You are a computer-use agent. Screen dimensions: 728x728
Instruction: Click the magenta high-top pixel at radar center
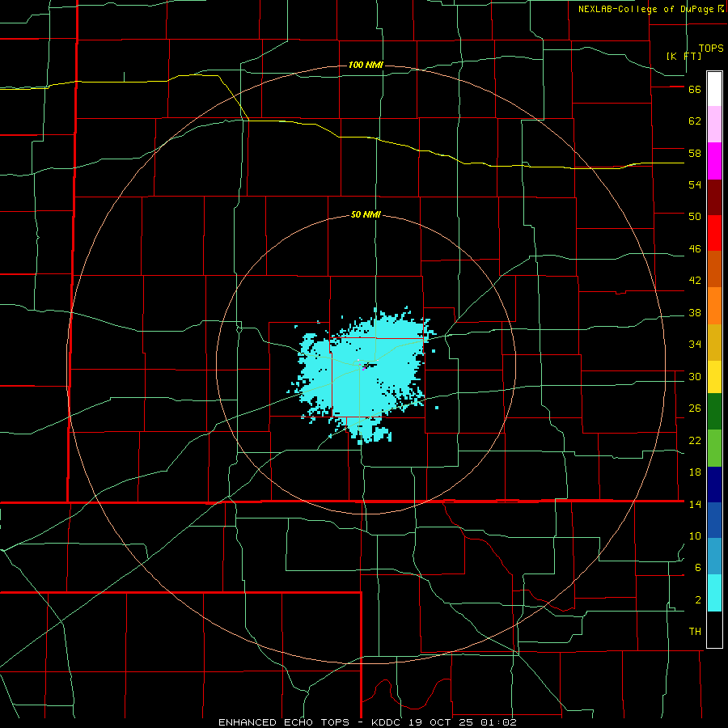(364, 369)
